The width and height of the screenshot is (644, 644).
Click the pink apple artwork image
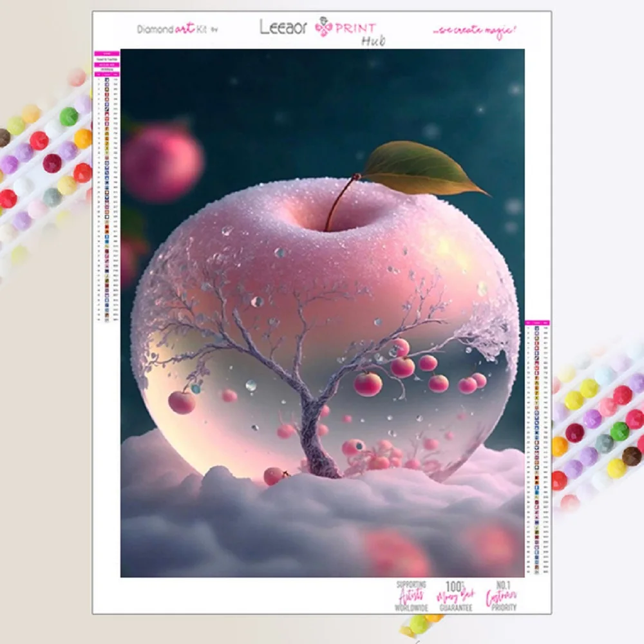click(323, 313)
